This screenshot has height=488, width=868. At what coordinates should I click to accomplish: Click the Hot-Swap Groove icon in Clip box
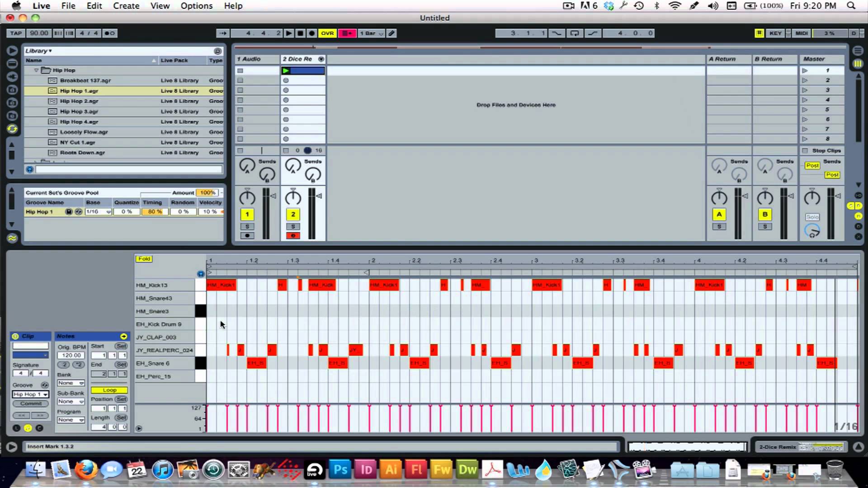point(44,385)
